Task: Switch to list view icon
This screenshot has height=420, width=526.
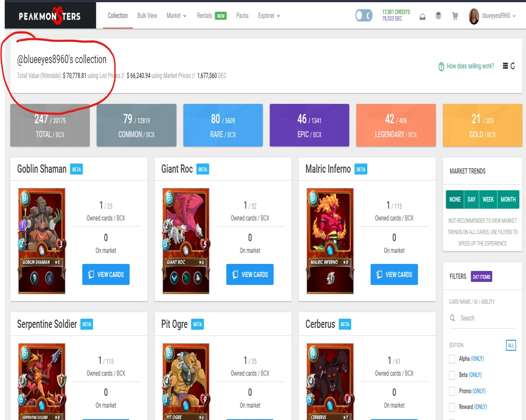Action: point(505,66)
